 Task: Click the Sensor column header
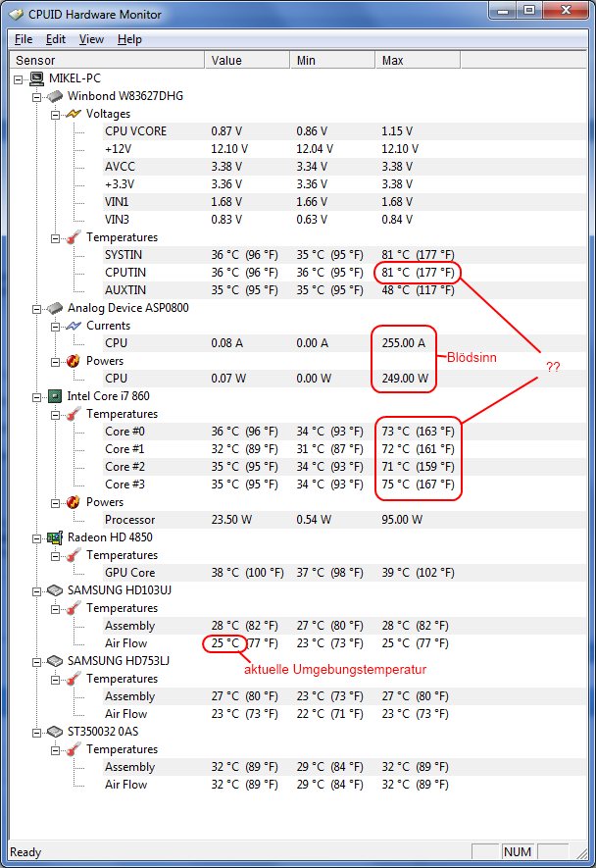(x=108, y=61)
